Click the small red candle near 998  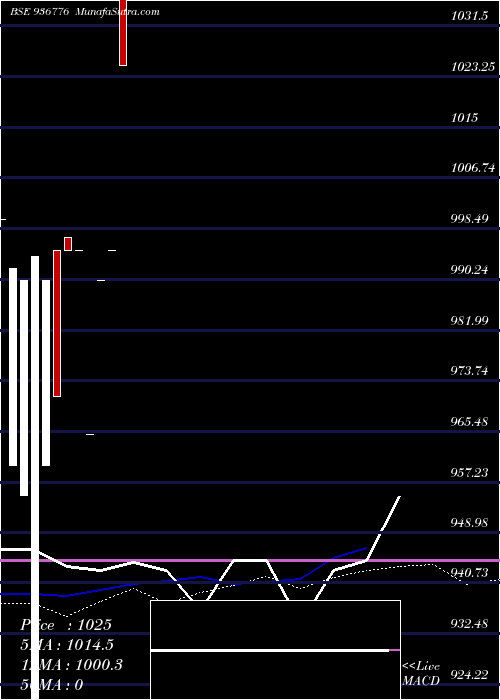68,244
